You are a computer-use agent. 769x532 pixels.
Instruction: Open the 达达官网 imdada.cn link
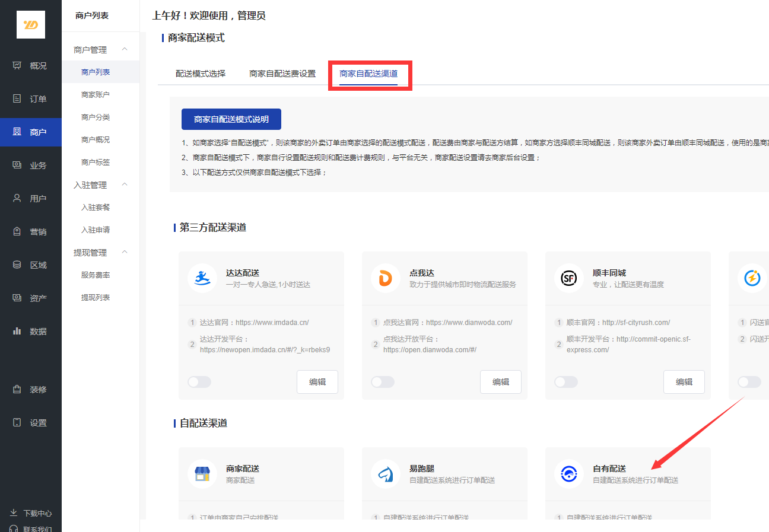pyautogui.click(x=254, y=323)
